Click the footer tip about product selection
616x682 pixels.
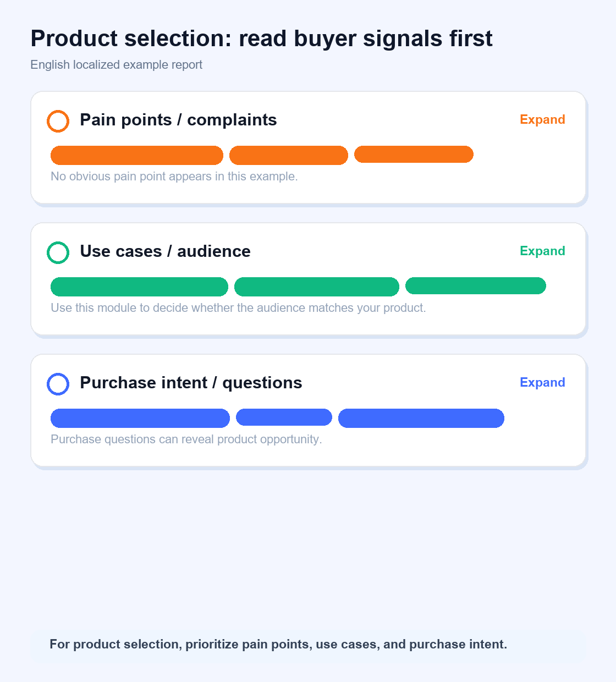click(x=278, y=644)
